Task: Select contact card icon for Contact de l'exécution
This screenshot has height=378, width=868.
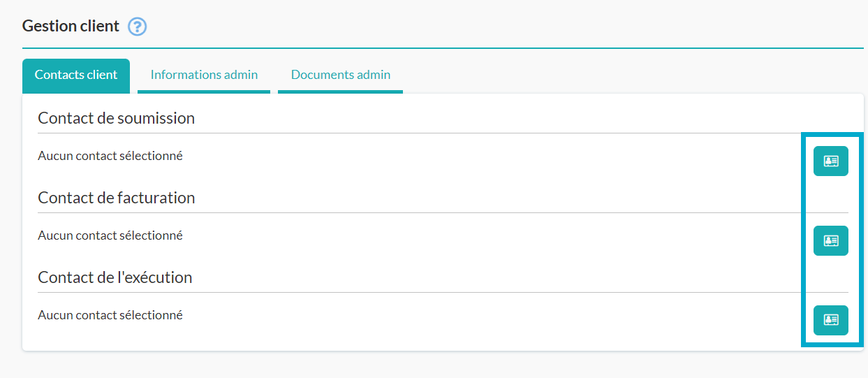Action: (x=831, y=320)
